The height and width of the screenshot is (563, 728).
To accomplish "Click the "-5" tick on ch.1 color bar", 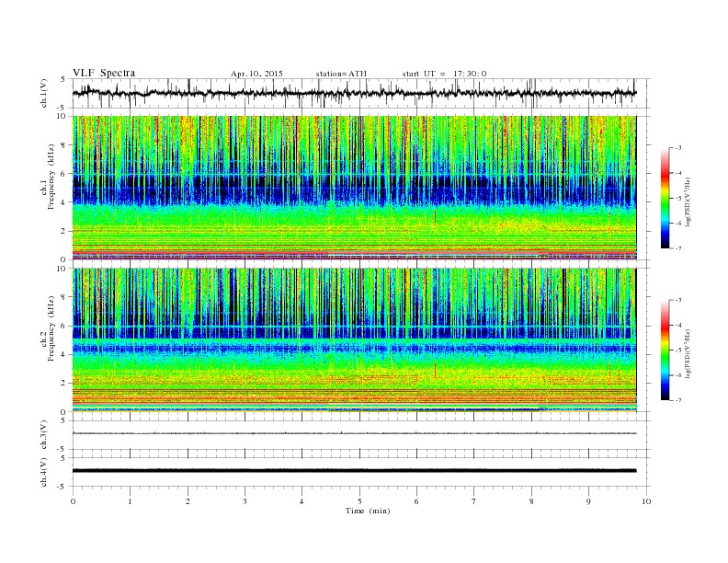I will (x=678, y=199).
